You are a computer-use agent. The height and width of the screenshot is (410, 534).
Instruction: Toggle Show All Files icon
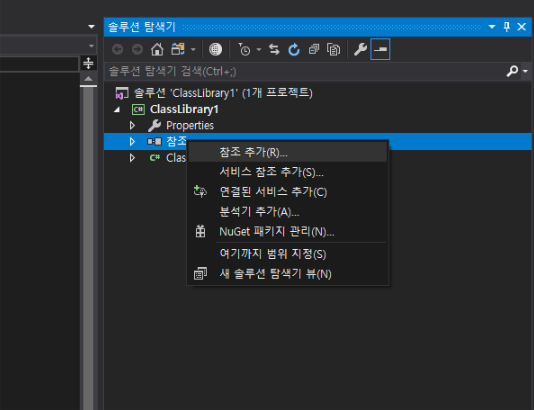[x=333, y=50]
